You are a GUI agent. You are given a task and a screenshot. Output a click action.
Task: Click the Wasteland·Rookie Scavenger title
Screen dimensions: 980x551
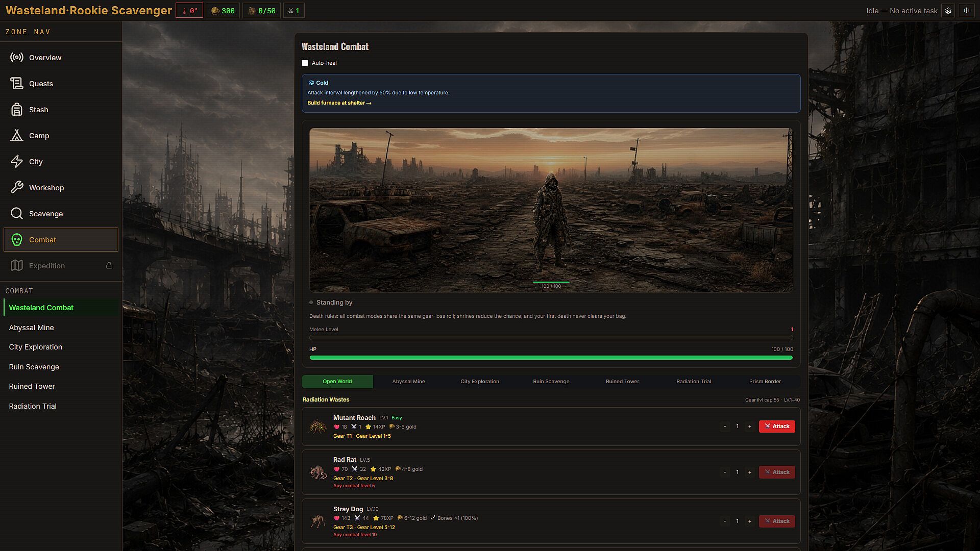[89, 11]
